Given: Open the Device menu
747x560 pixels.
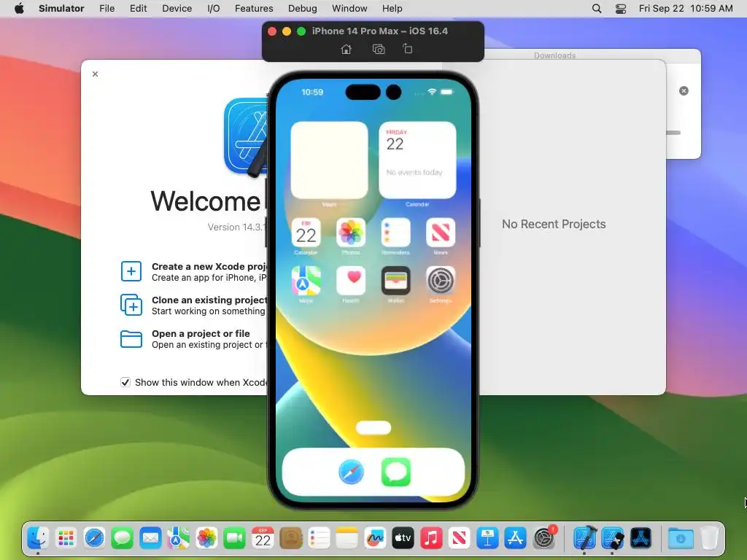Looking at the screenshot, I should (x=177, y=9).
